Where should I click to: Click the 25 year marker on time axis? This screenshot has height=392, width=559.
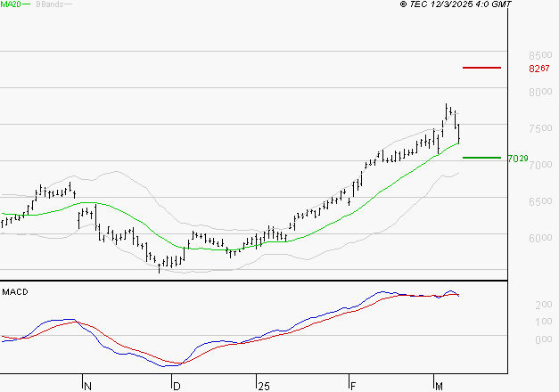tap(264, 386)
